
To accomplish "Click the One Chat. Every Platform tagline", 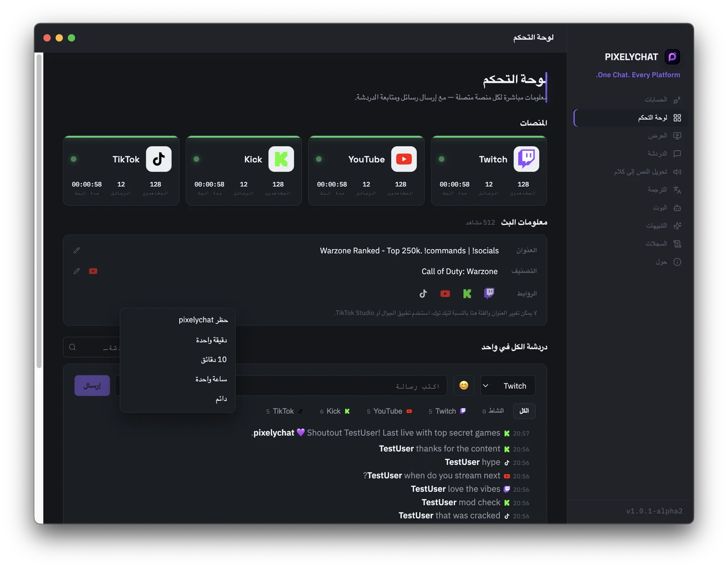I will click(x=638, y=75).
